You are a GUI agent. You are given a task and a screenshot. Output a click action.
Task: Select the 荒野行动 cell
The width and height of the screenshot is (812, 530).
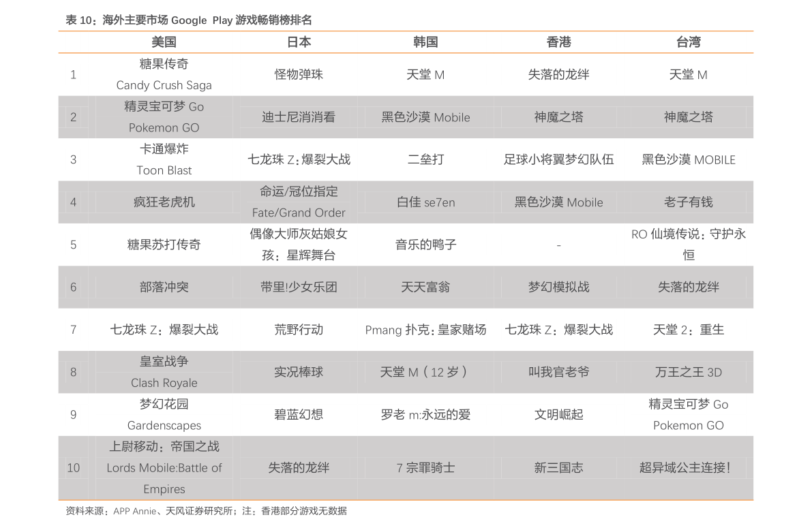pyautogui.click(x=299, y=330)
